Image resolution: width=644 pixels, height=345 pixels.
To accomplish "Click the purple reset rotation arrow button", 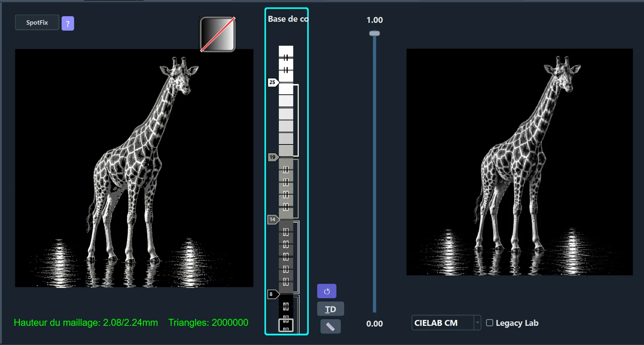I will pyautogui.click(x=326, y=291).
